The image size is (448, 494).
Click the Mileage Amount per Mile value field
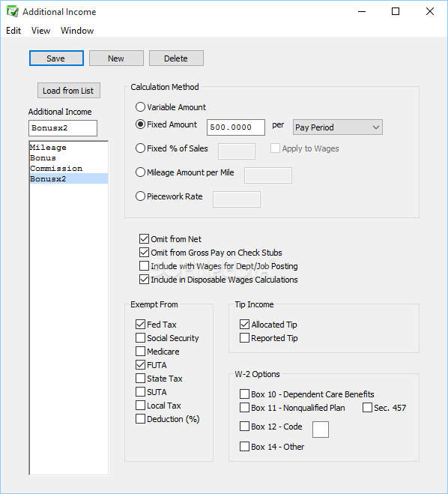click(x=268, y=175)
